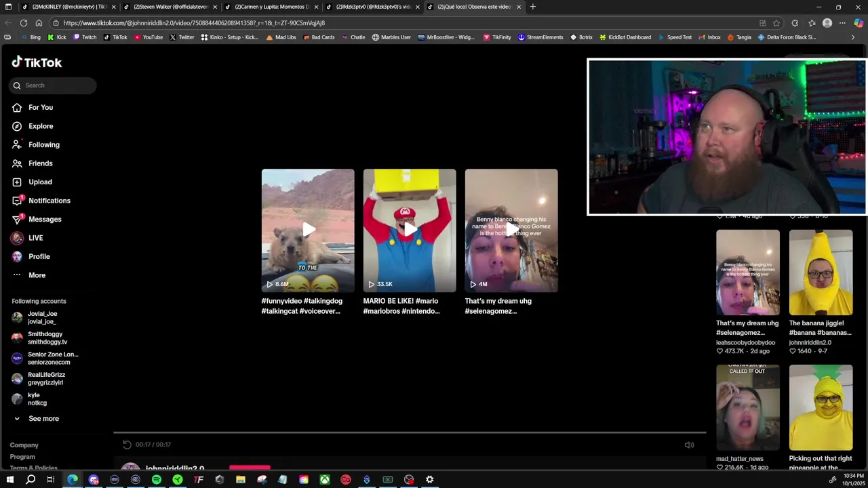Viewport: 868px width, 488px height.
Task: Play the talking dog suggested video
Action: [308, 230]
